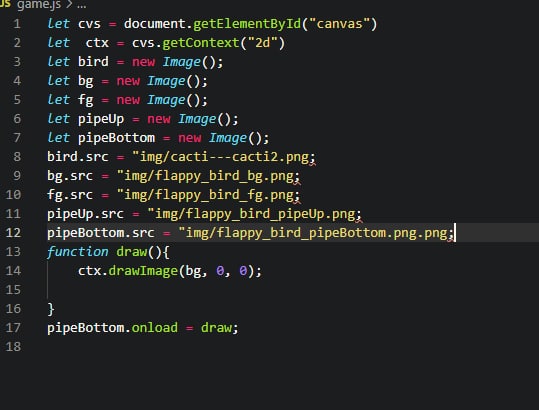
Task: Click pipeUp.src on line 11
Action: coord(85,214)
